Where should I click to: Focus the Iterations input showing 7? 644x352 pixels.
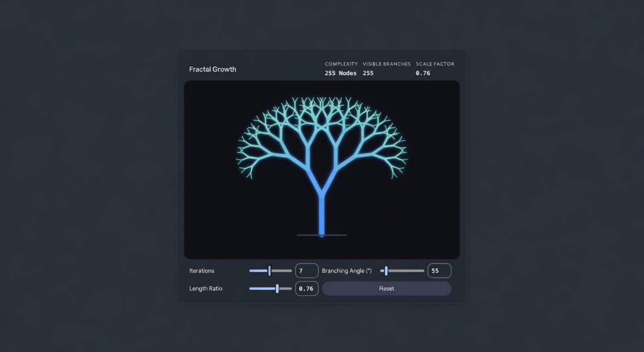click(307, 271)
